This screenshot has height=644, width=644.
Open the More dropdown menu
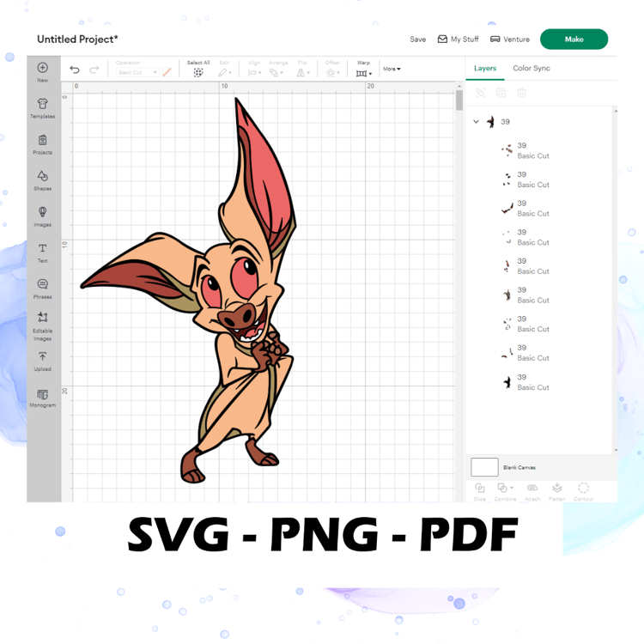pos(392,69)
